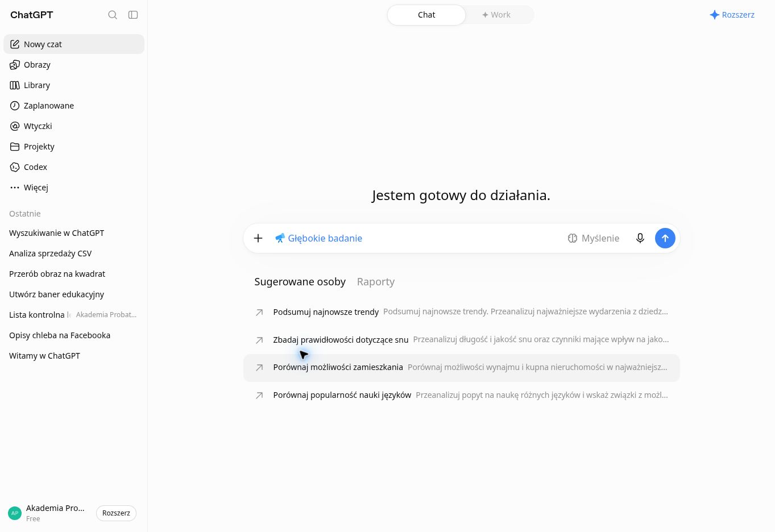Open the Akademia Pro... account menu
775x532 pixels.
[x=48, y=513]
